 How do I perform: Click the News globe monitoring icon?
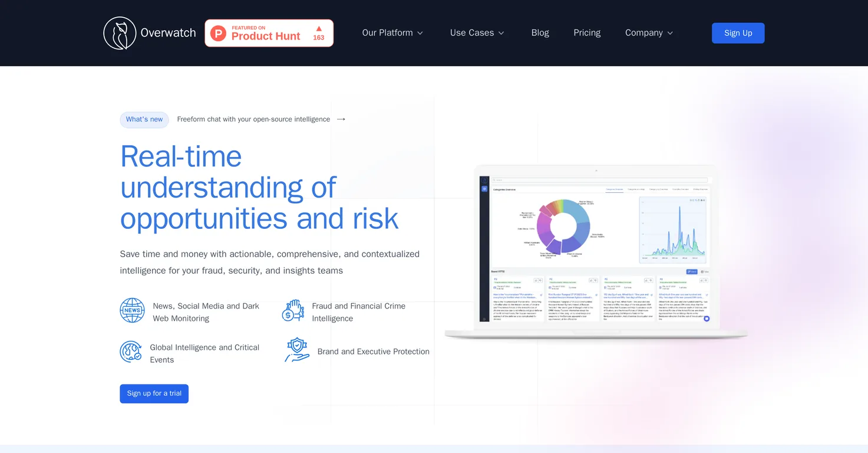click(132, 310)
